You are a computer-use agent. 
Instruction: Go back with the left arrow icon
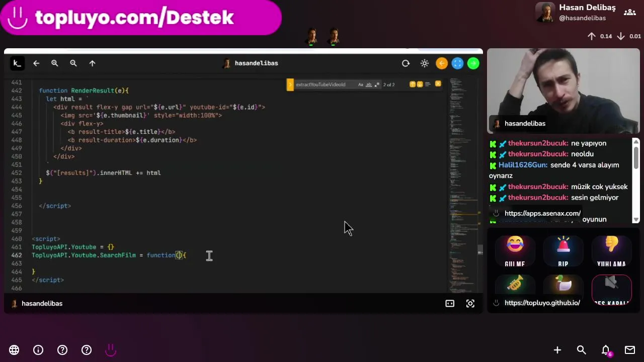[x=36, y=63]
